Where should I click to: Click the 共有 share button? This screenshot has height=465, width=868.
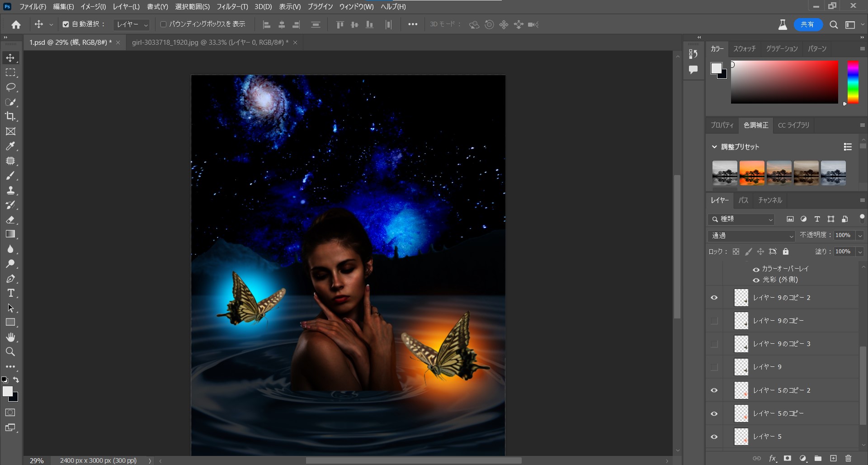807,24
